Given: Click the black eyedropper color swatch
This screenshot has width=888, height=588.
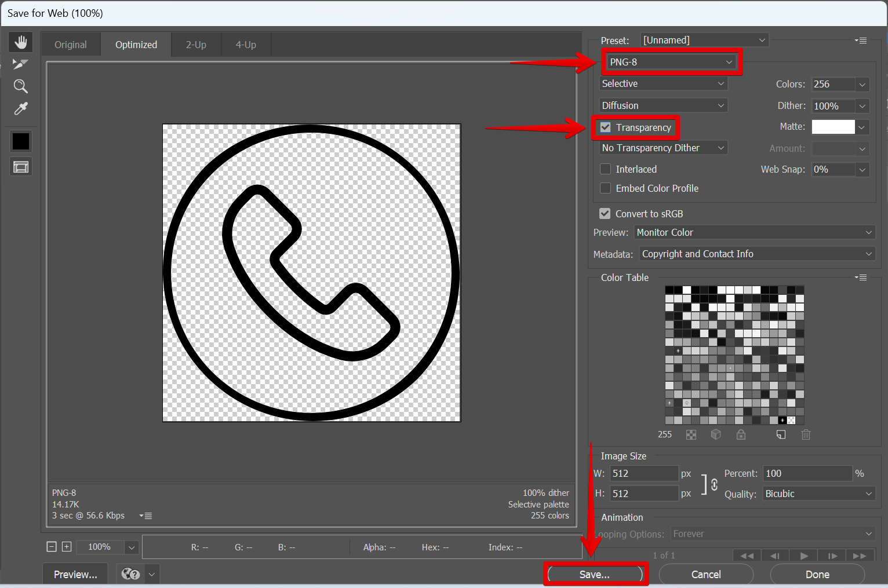Looking at the screenshot, I should (x=21, y=141).
